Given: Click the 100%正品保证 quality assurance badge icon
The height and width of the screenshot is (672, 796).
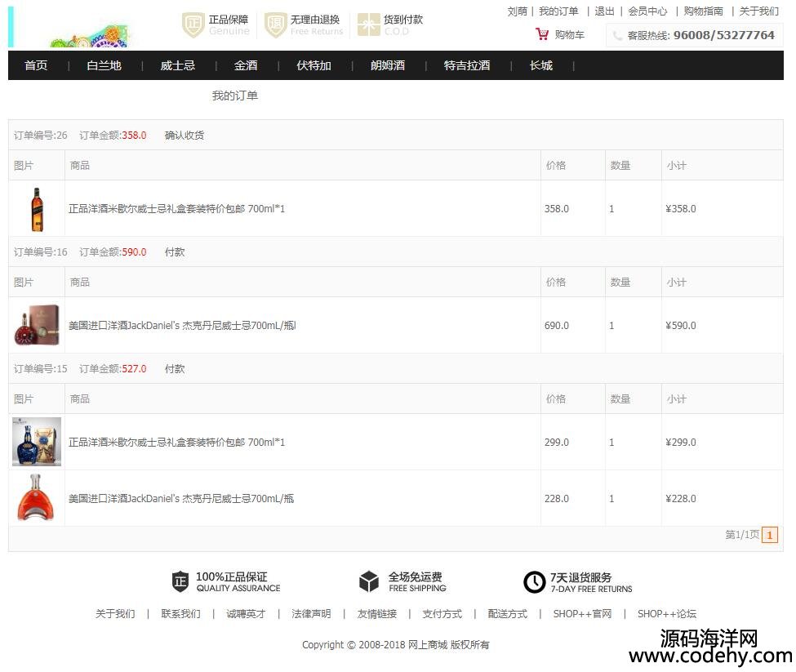Looking at the screenshot, I should pos(180,582).
